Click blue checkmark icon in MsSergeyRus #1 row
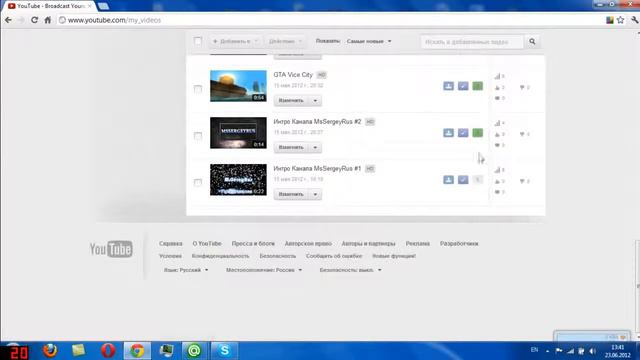The height and width of the screenshot is (360, 640). pos(463,180)
